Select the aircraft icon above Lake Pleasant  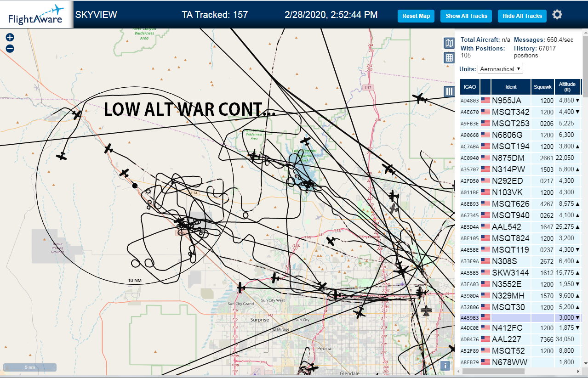coord(305,141)
